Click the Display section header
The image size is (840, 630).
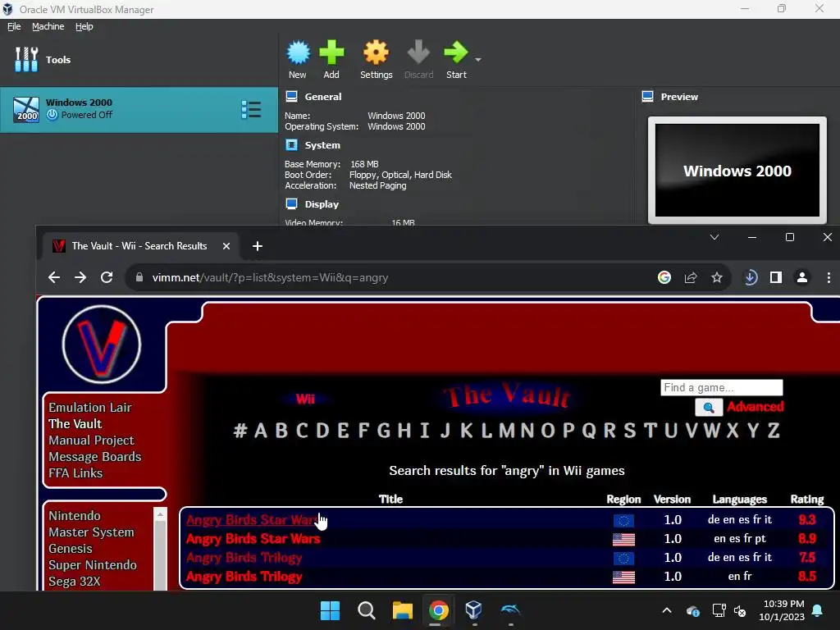point(322,204)
